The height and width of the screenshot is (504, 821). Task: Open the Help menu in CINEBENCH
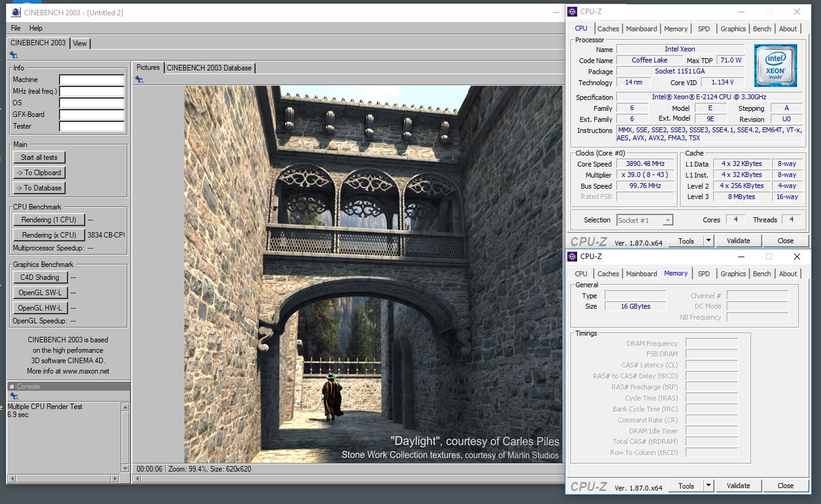point(36,28)
